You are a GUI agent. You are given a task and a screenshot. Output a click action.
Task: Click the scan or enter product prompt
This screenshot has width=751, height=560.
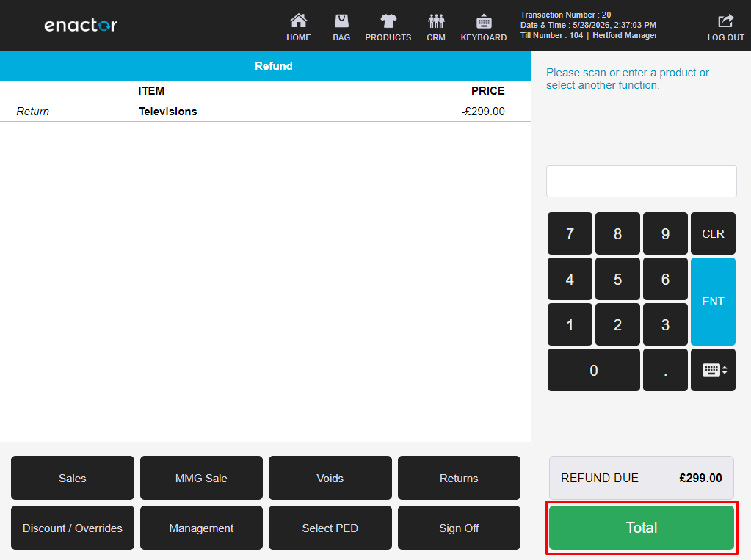pos(628,79)
